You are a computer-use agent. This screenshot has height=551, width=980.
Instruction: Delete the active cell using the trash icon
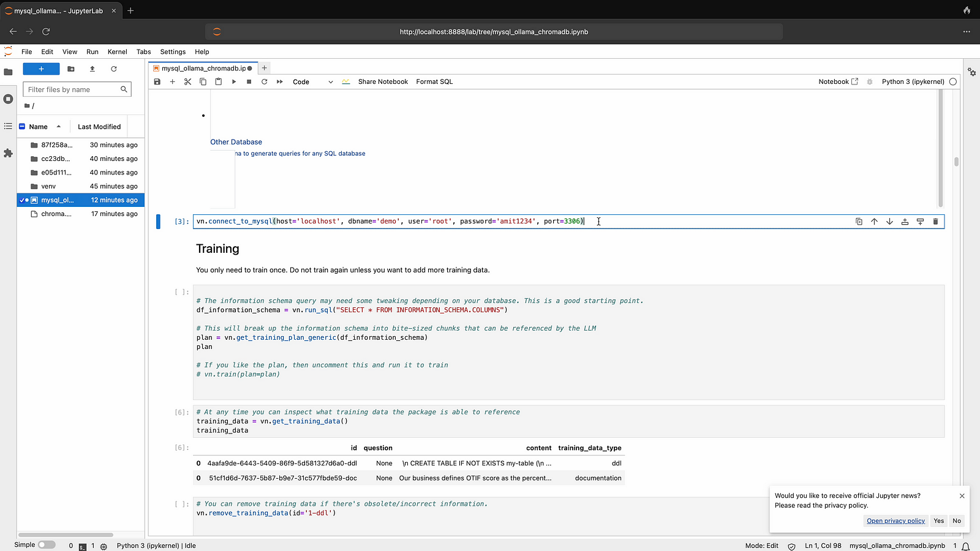pyautogui.click(x=935, y=222)
